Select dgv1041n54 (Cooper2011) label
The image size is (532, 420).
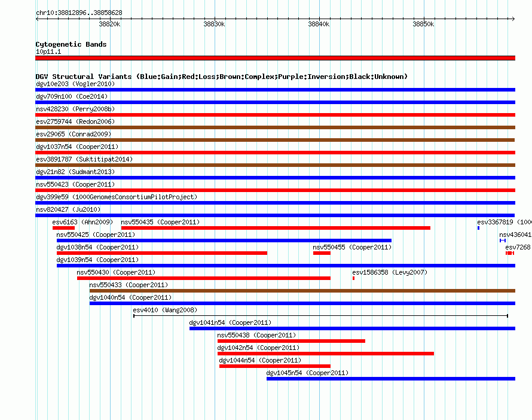[230, 322]
